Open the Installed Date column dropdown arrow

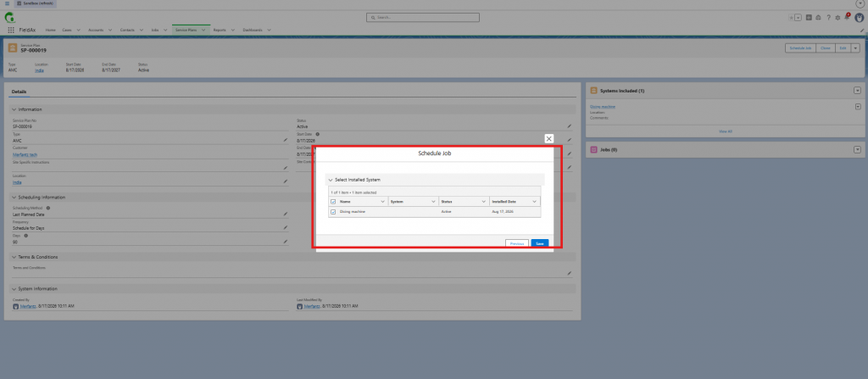(534, 202)
